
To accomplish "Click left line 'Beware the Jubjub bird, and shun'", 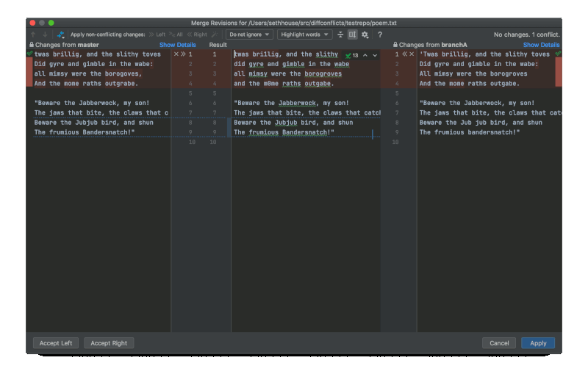I will tap(94, 123).
